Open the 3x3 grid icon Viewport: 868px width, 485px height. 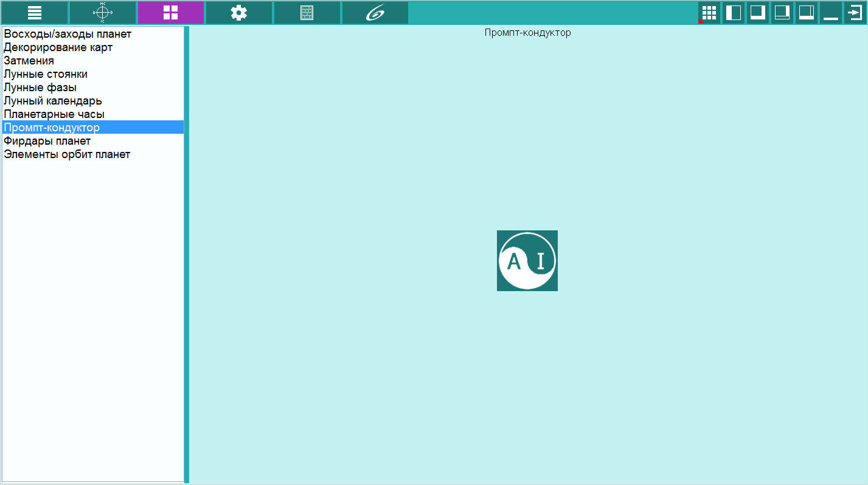(x=709, y=13)
